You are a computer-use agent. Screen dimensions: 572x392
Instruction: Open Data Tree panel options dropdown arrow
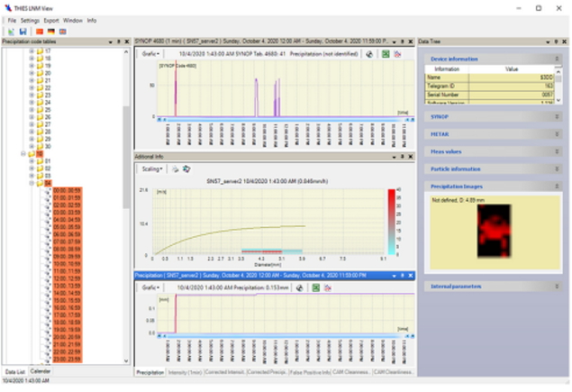(548, 42)
